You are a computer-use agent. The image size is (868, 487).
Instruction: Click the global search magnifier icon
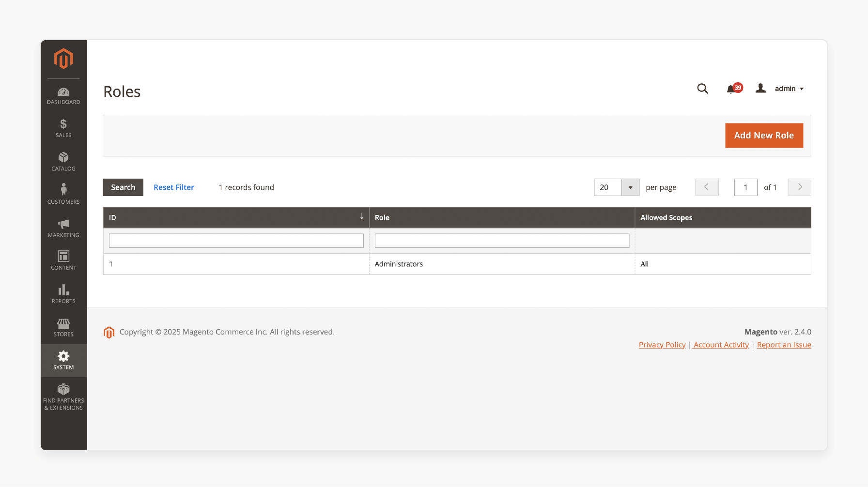[702, 89]
